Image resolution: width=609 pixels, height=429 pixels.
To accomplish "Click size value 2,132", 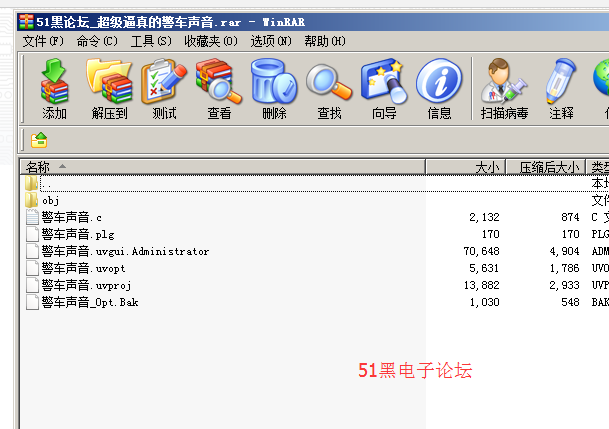I will tap(484, 217).
